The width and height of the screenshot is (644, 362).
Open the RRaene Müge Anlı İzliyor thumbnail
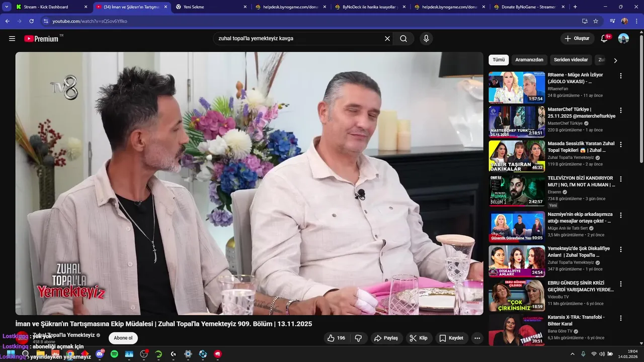[517, 87]
